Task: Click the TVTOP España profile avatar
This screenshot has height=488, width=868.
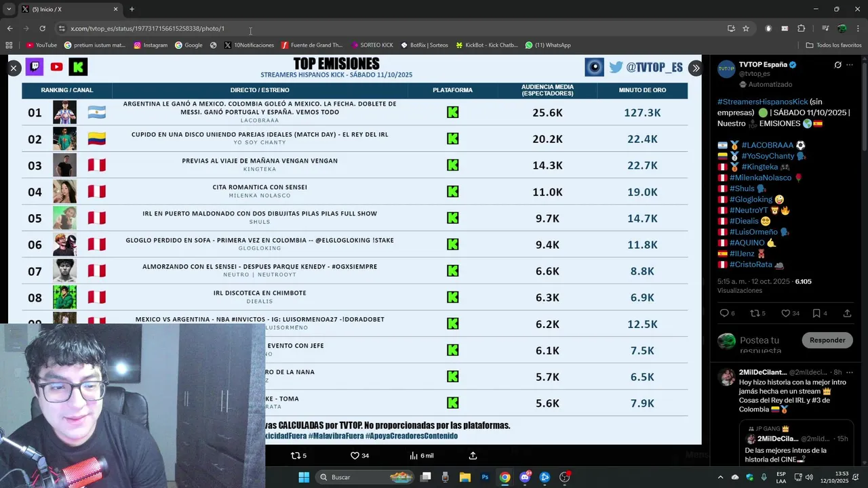Action: click(726, 69)
